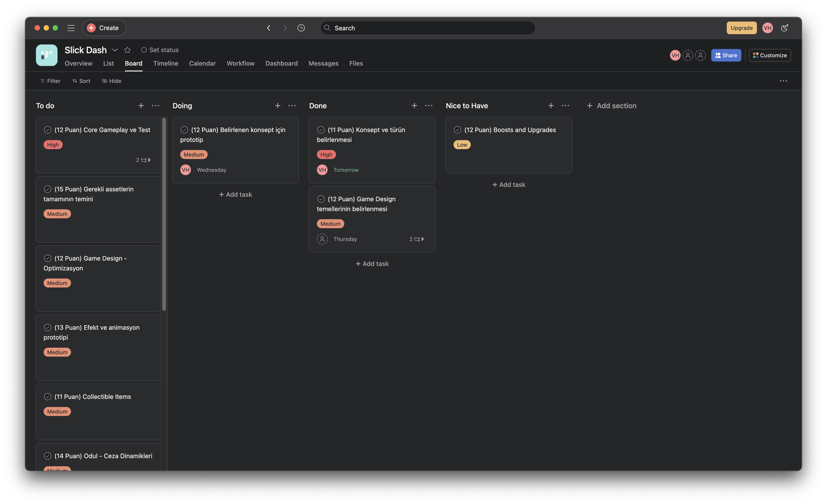Click the snooze notifications icon
Image resolution: width=827 pixels, height=504 pixels.
784,28
